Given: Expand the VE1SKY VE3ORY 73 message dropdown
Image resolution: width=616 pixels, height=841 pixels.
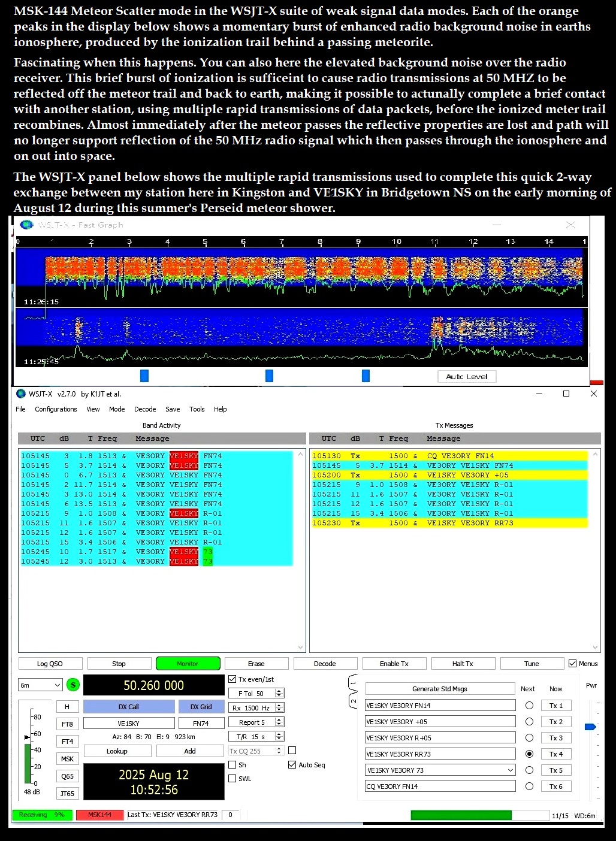Looking at the screenshot, I should click(510, 770).
